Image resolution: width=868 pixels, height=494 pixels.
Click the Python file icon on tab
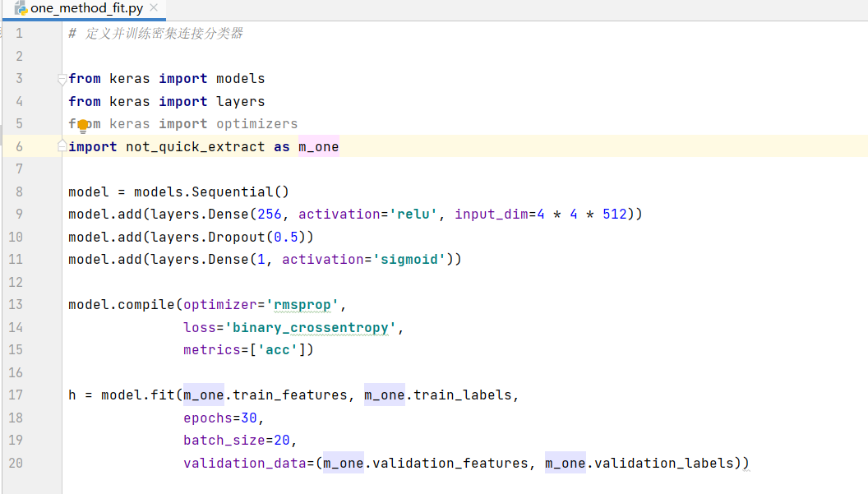[x=21, y=8]
